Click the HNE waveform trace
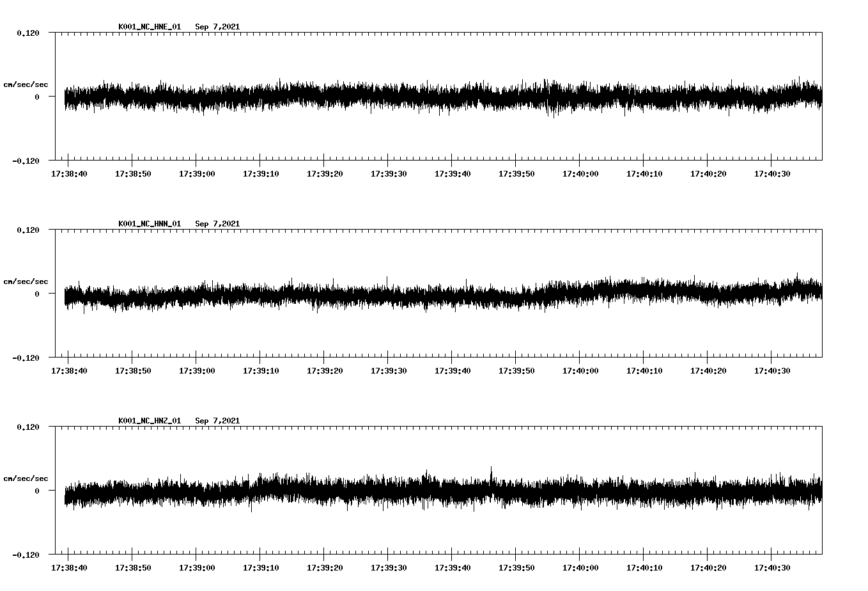This screenshot has height=591, width=868. pyautogui.click(x=443, y=97)
